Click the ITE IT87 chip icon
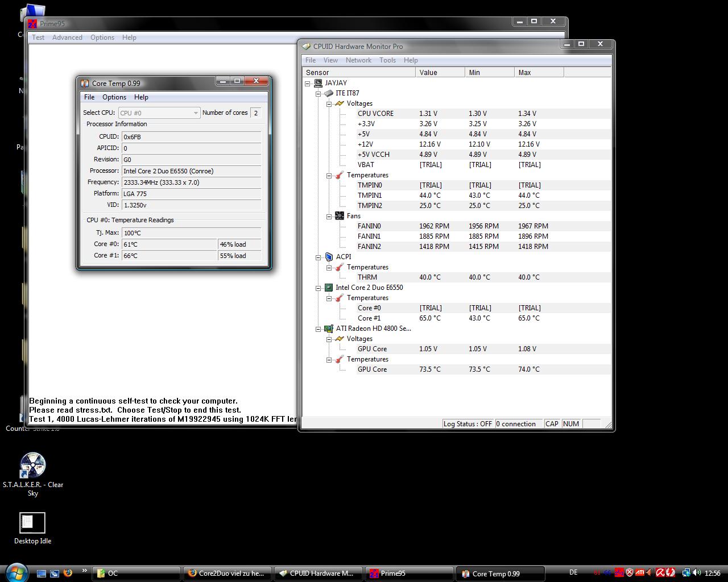Image resolution: width=728 pixels, height=582 pixels. (329, 93)
